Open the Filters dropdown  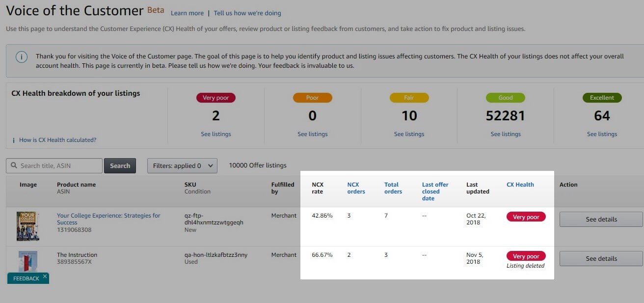(x=182, y=165)
